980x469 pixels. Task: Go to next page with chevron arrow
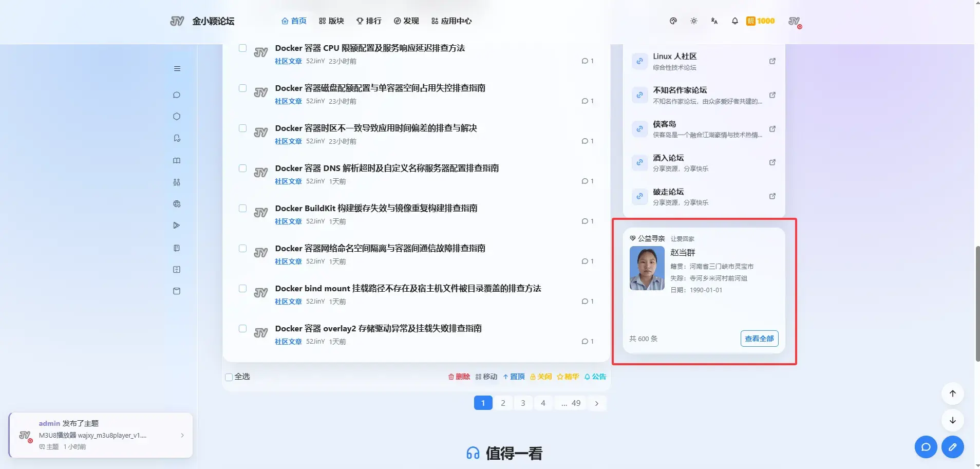(596, 403)
